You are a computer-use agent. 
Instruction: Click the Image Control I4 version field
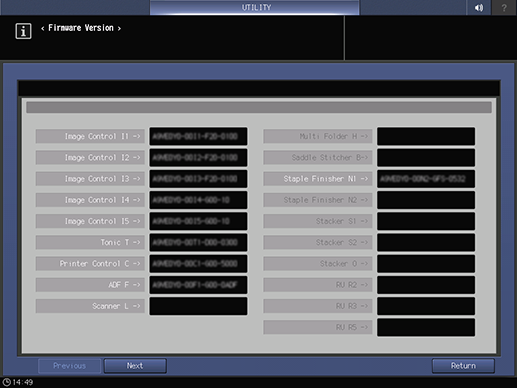(x=198, y=200)
